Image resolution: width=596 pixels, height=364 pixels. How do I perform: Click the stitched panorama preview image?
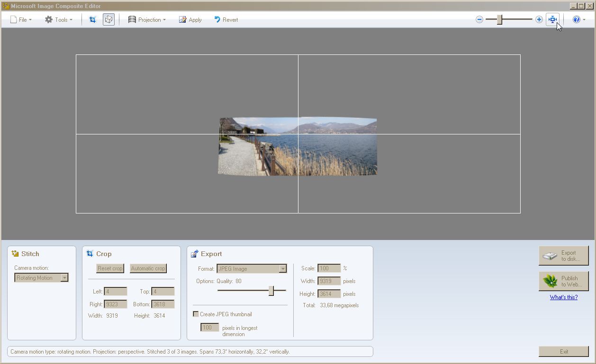298,146
